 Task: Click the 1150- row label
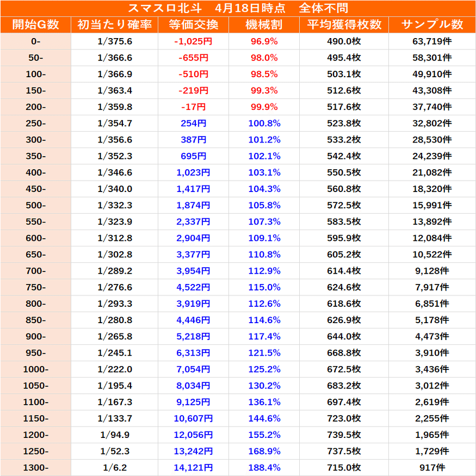tap(35, 418)
